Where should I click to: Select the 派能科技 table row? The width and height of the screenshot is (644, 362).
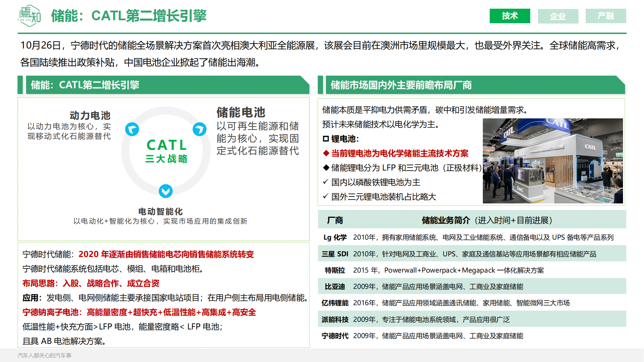click(x=472, y=319)
